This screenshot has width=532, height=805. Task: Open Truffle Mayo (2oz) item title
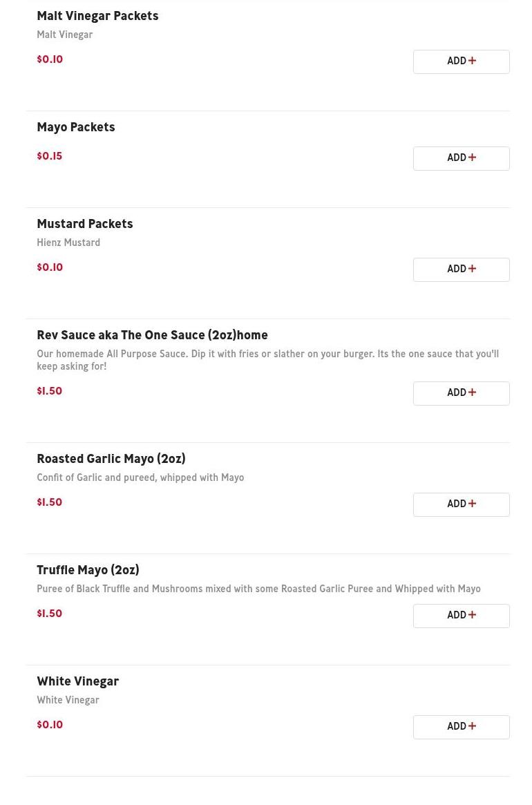click(x=88, y=571)
